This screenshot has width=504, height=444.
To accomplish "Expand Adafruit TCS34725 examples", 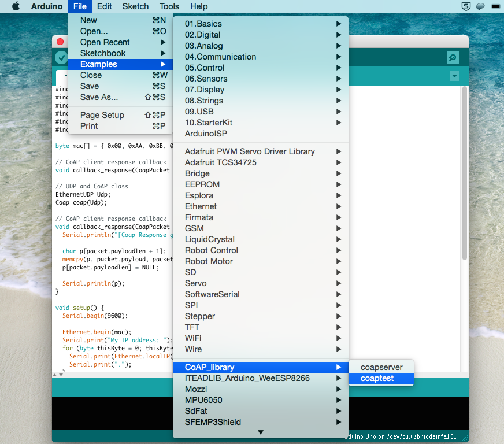I will point(261,162).
